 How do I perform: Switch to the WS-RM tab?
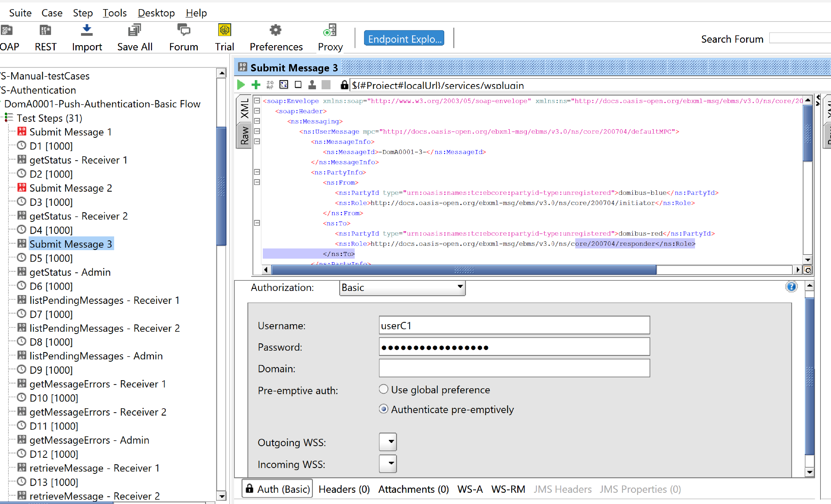pos(508,489)
